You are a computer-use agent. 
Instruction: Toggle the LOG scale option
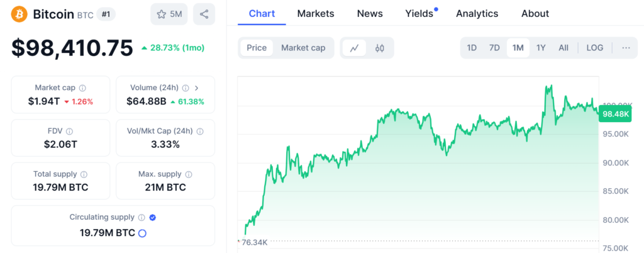coord(594,48)
